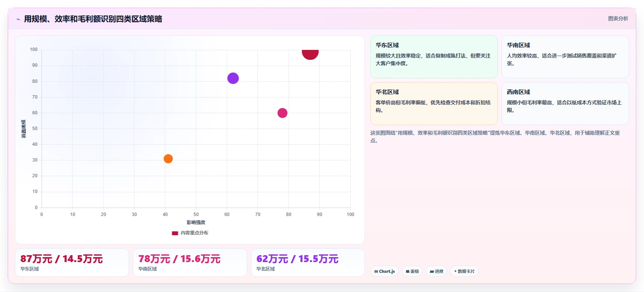
Task: Click the text 客单价高但毛利率偏低 in the 华北 card
Action: [401, 102]
